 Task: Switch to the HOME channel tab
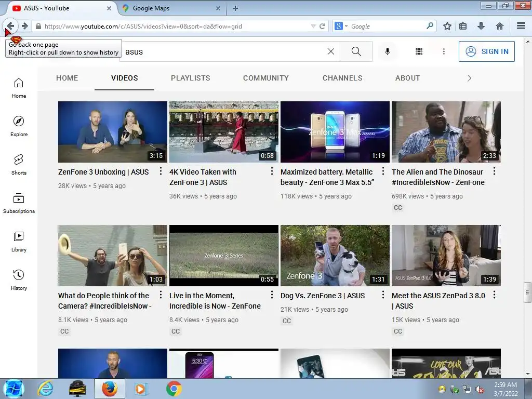67,78
